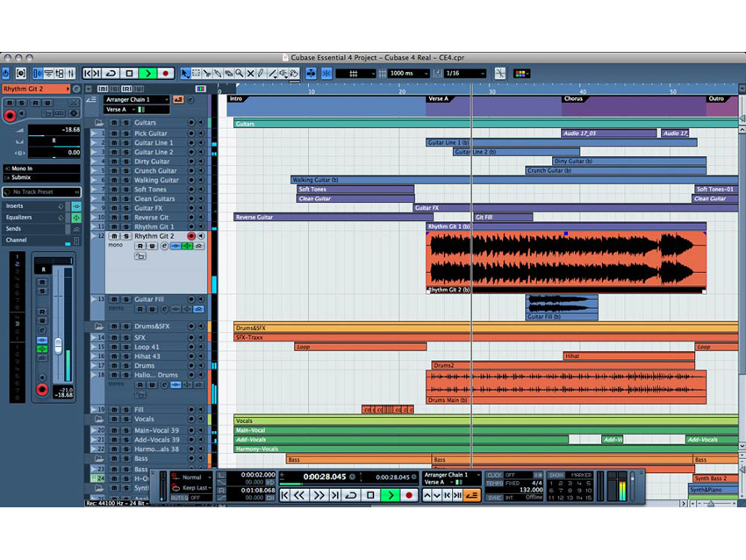Select the Mute X tool
The width and height of the screenshot is (746, 560).
click(251, 73)
